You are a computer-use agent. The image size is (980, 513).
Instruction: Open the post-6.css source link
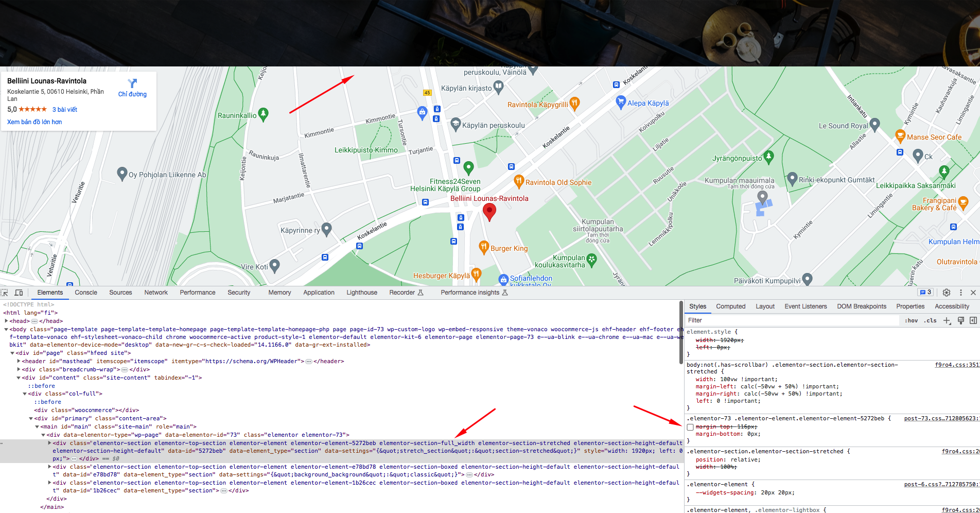click(941, 485)
